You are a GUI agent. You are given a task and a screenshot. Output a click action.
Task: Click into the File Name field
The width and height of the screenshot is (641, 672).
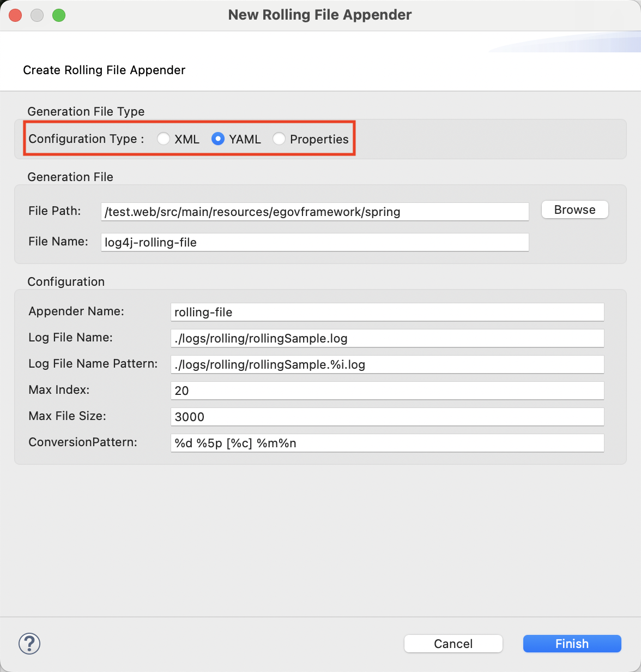[315, 242]
